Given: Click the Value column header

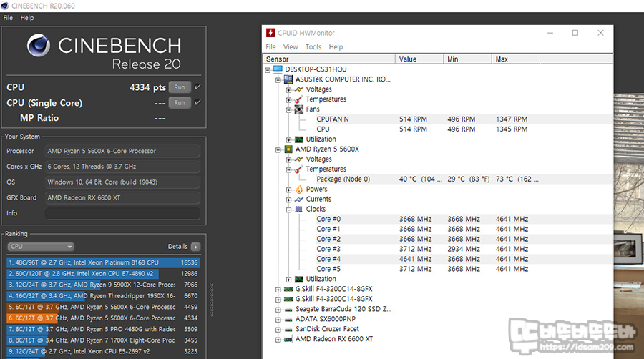Looking at the screenshot, I should point(419,59).
